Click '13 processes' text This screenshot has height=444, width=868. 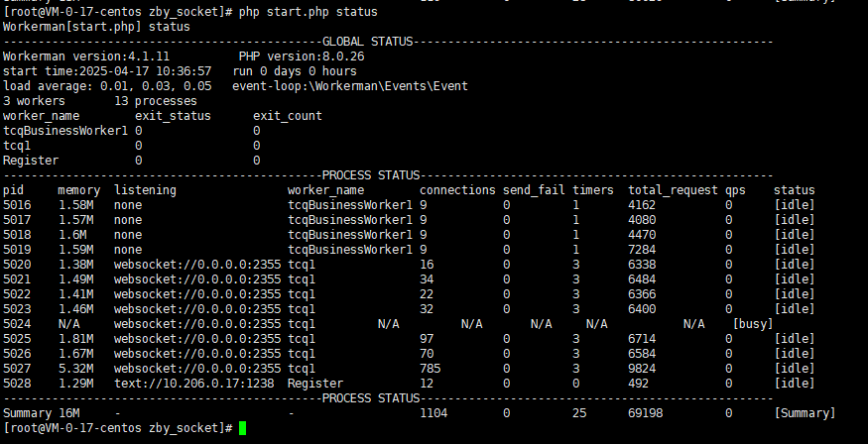tap(156, 101)
